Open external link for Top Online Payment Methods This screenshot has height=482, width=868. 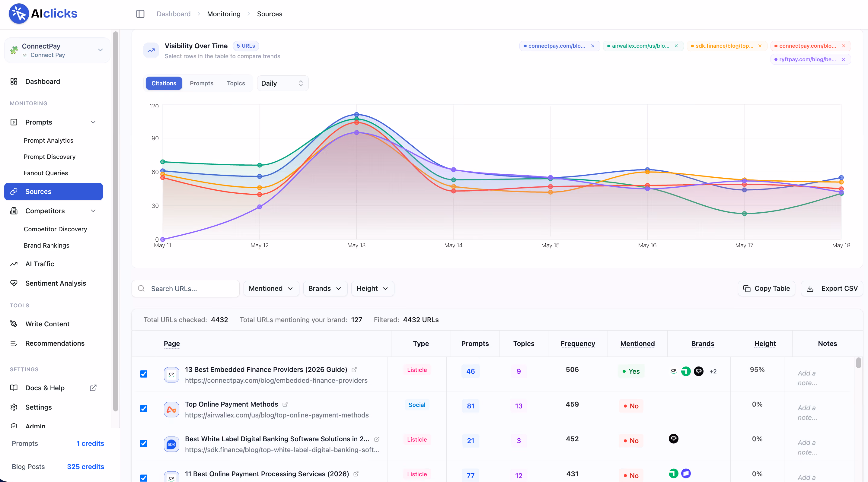[x=285, y=404]
